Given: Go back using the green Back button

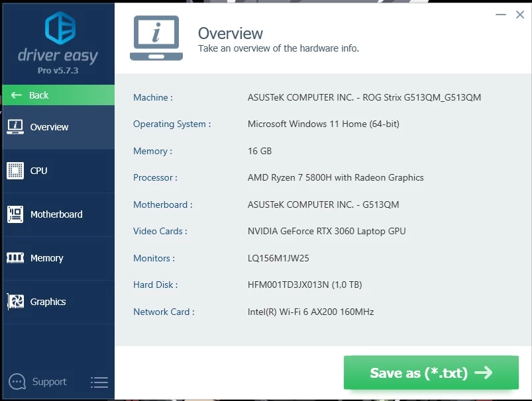Looking at the screenshot, I should pos(58,95).
